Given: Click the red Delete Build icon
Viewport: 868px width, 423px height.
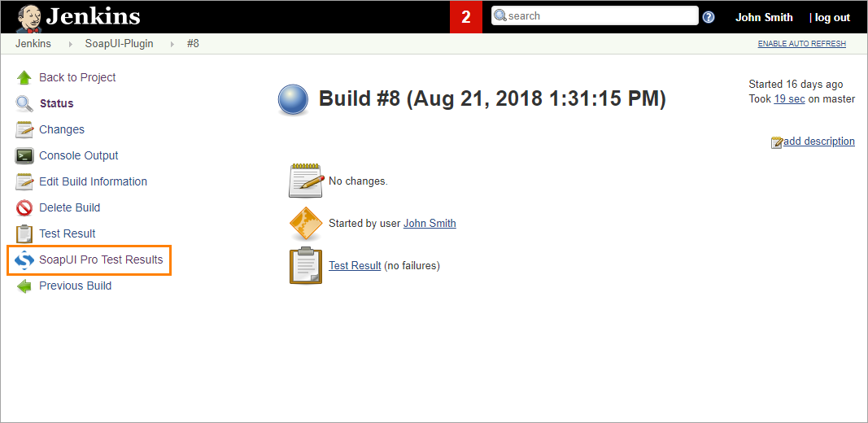Looking at the screenshot, I should click(x=24, y=207).
